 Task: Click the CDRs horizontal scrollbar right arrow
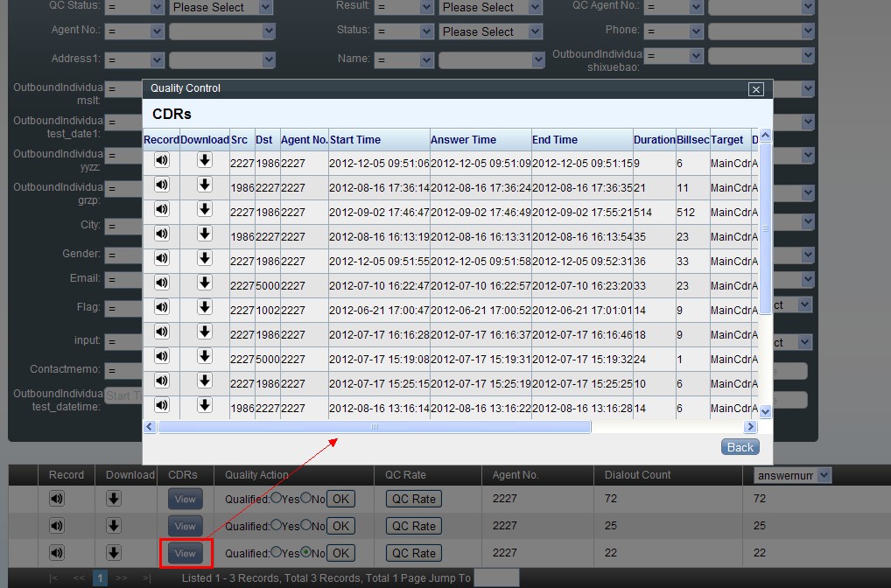[750, 427]
